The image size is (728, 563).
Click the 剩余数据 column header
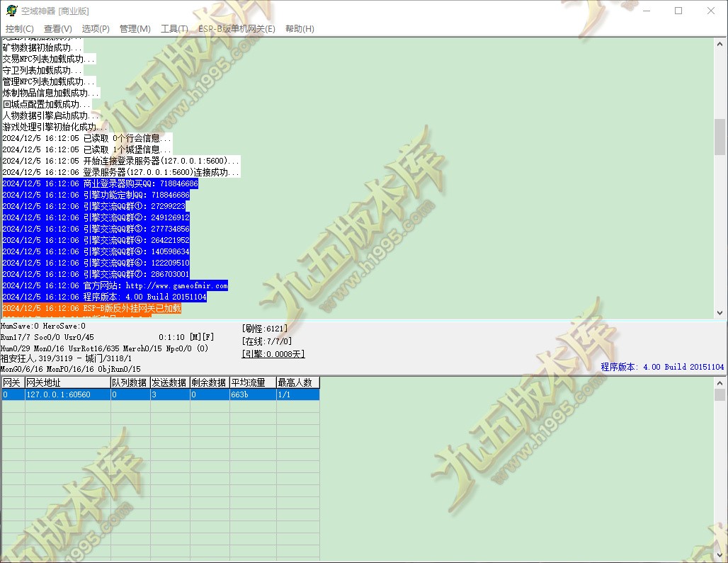pyautogui.click(x=210, y=382)
